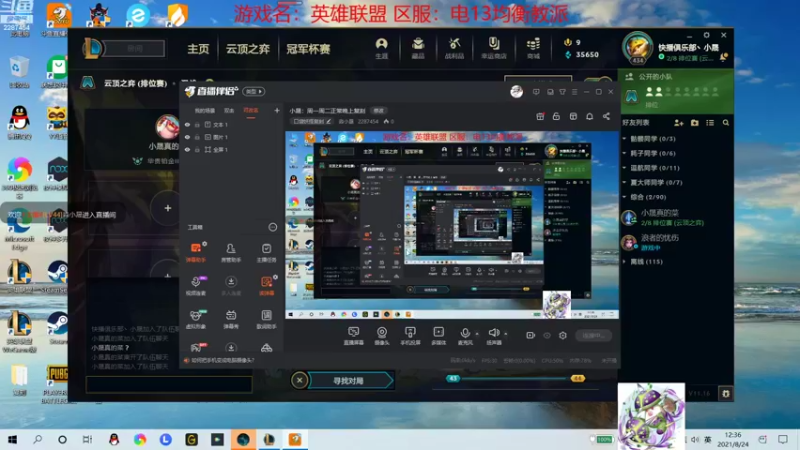Collapse the 综合 (2/90) friend group
This screenshot has width=800, height=450.
pyautogui.click(x=625, y=197)
